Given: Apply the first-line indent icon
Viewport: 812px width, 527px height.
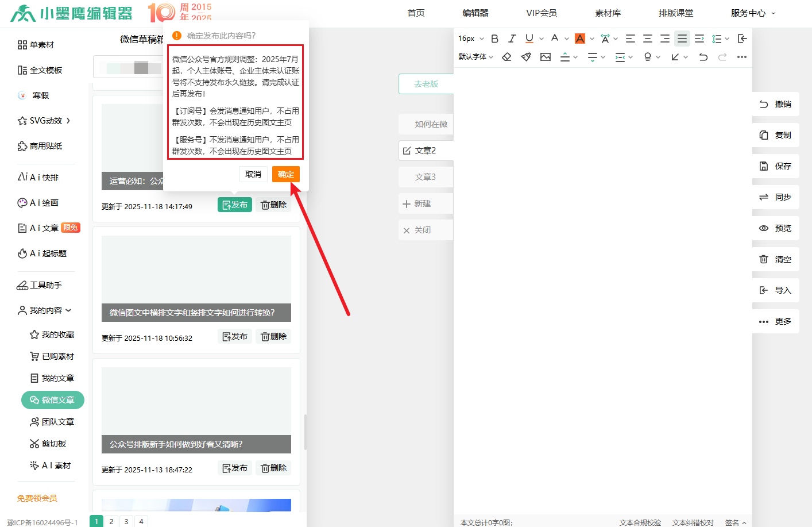Looking at the screenshot, I should click(x=699, y=39).
